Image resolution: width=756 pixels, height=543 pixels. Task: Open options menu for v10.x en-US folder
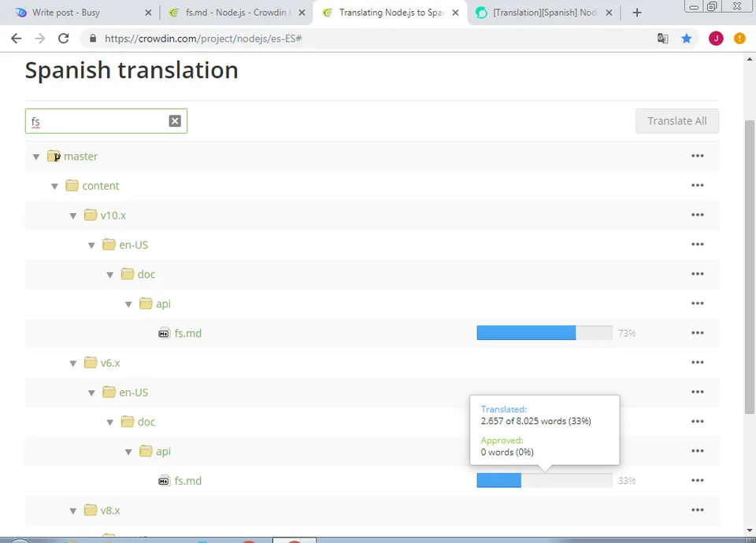[x=697, y=244]
